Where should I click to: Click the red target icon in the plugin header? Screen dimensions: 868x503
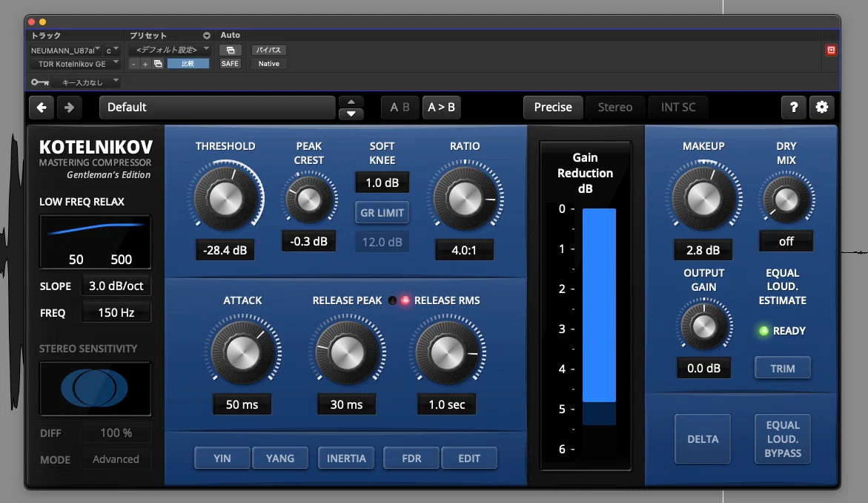pyautogui.click(x=831, y=50)
